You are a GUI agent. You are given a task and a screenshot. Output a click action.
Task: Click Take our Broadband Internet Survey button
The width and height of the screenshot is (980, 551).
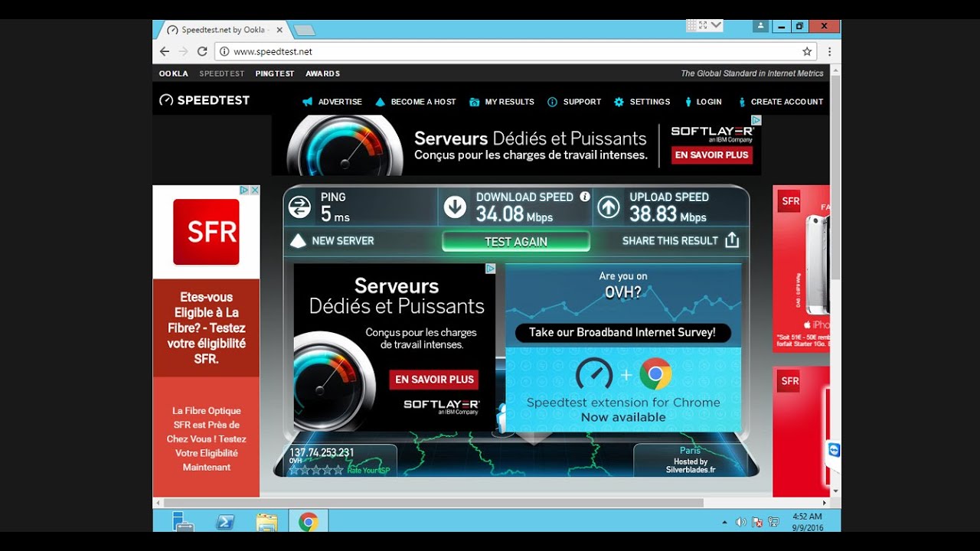[x=622, y=333]
